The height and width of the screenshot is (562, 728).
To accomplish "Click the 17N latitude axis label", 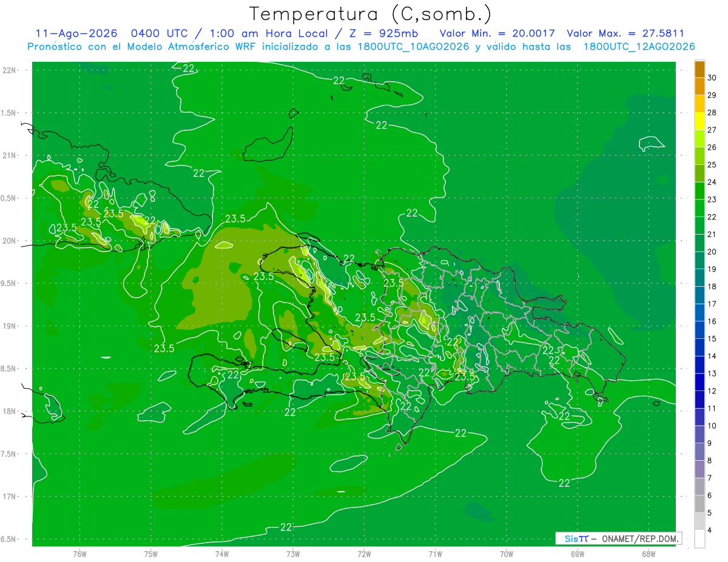I will click(10, 497).
